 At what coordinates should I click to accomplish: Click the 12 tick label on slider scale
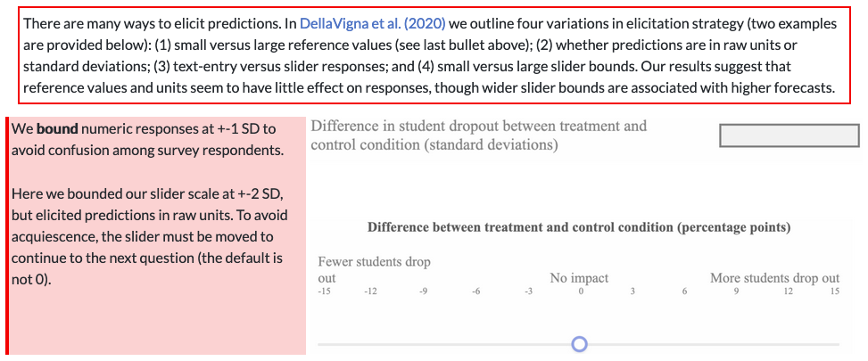point(789,291)
